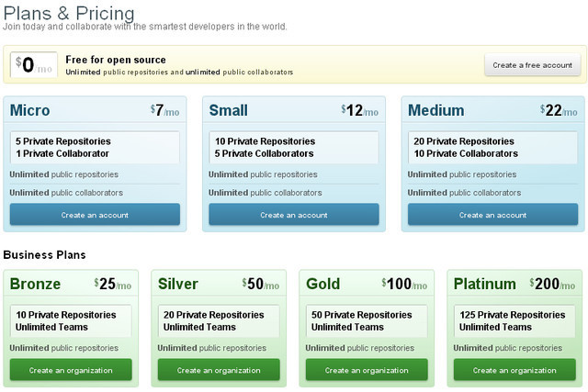
Task: Click the Create a free account button
Action: pos(532,65)
